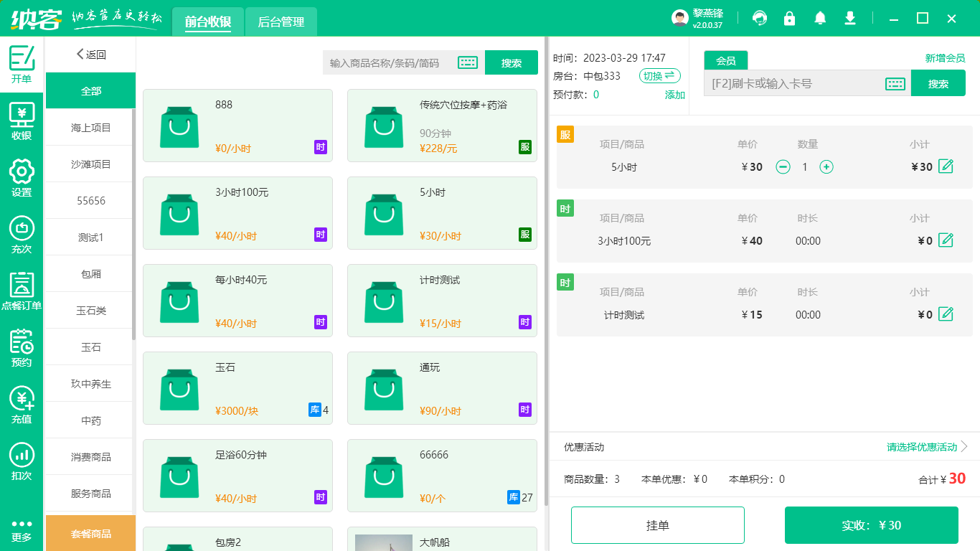Open the 更多 more menu
Screen dimensions: 980x551
(22, 529)
